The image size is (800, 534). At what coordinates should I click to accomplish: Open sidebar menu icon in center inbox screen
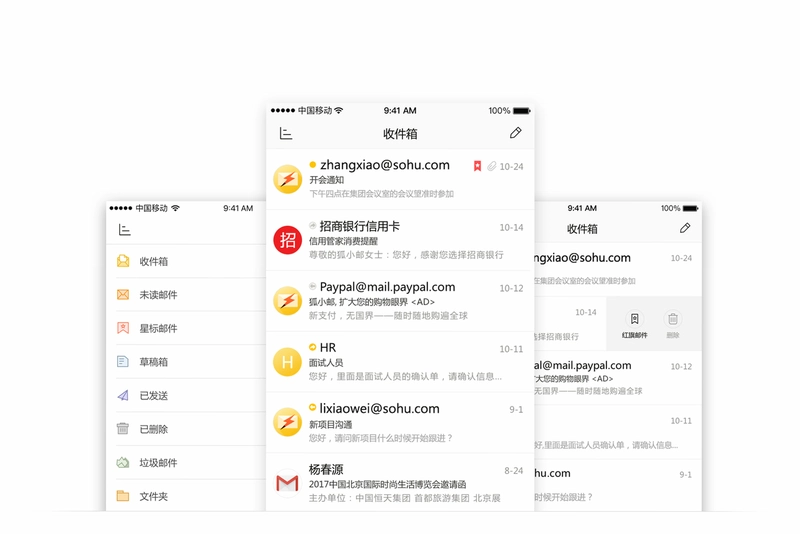click(286, 134)
